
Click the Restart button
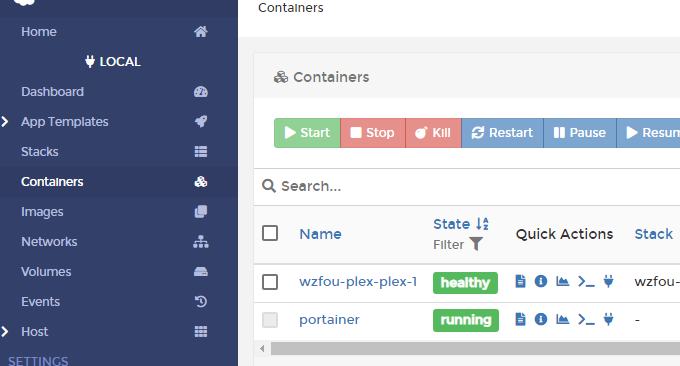(502, 133)
